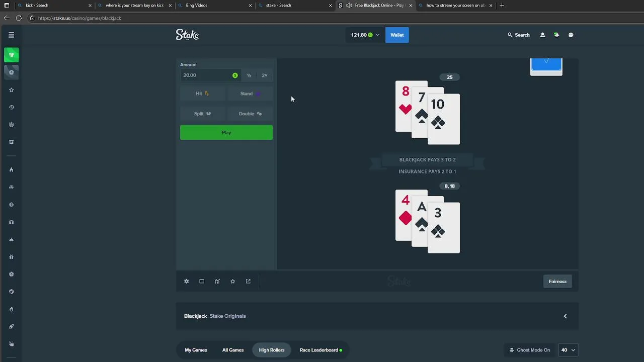Open the notifications icon in the header
The height and width of the screenshot is (362, 644).
click(556, 35)
